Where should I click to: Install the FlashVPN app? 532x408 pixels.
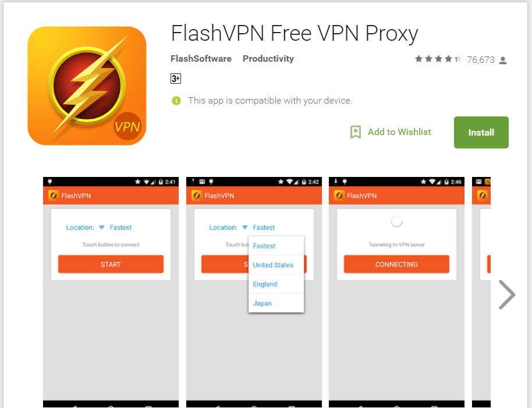[481, 132]
